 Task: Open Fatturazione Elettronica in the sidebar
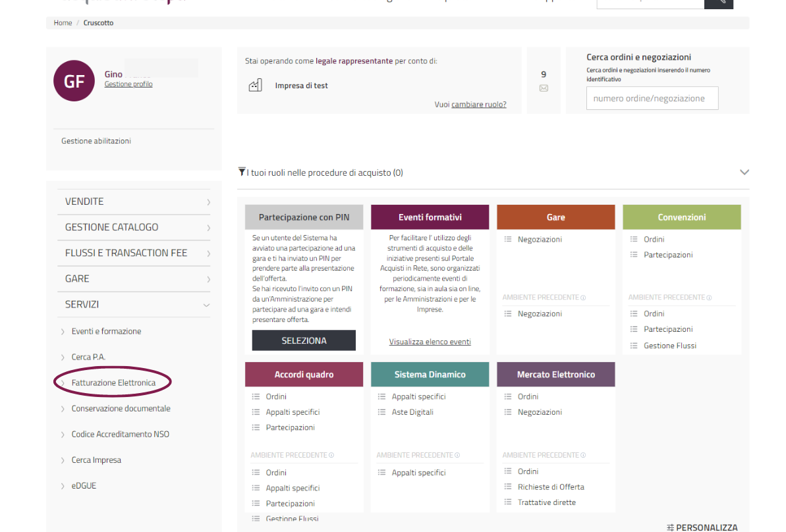pyautogui.click(x=113, y=383)
